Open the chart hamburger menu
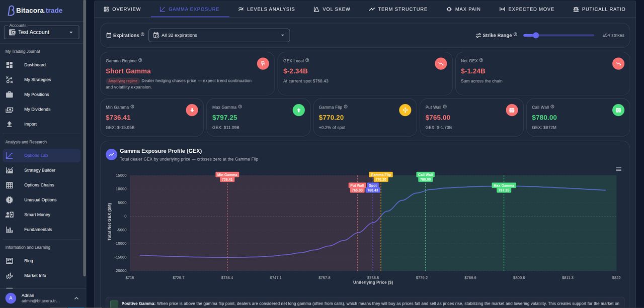This screenshot has width=644, height=308. click(619, 169)
